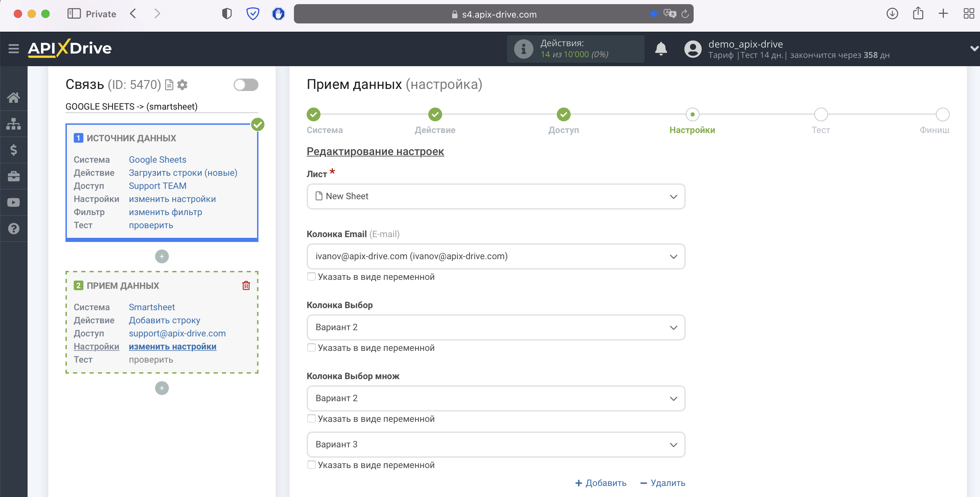Delete the ПРИЕМ ДАННЫХ block with trash icon

click(x=246, y=285)
